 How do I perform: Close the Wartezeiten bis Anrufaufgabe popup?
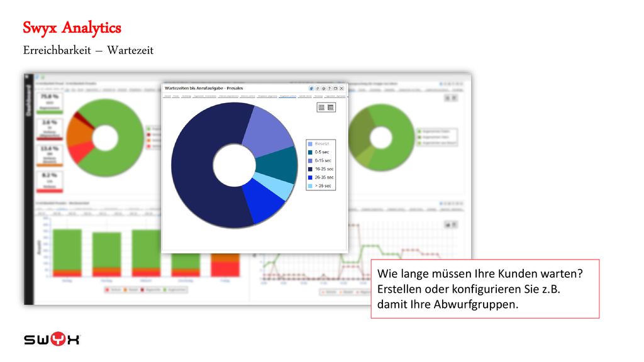click(x=341, y=88)
